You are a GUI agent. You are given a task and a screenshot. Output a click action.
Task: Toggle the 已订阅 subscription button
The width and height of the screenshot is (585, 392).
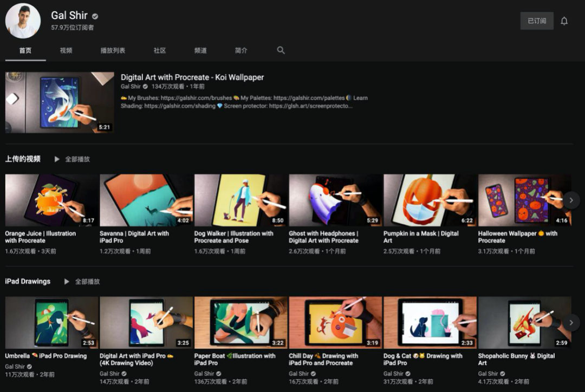pos(536,21)
